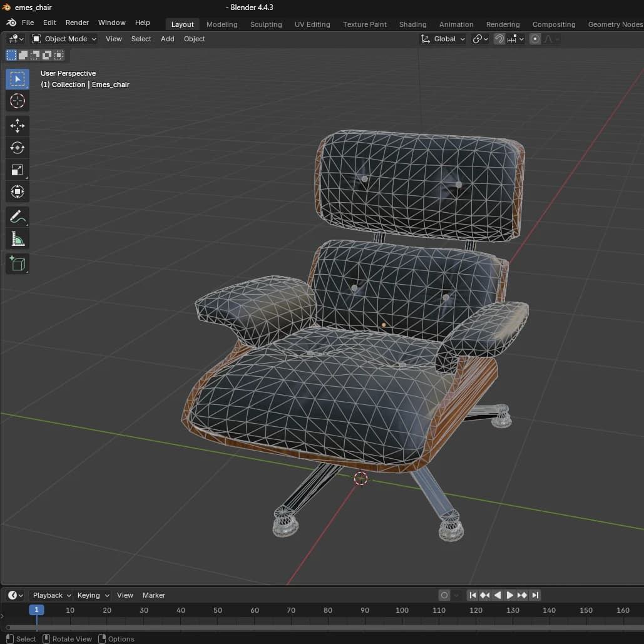Toggle snapping magnet
This screenshot has height=644, width=644.
coord(499,39)
